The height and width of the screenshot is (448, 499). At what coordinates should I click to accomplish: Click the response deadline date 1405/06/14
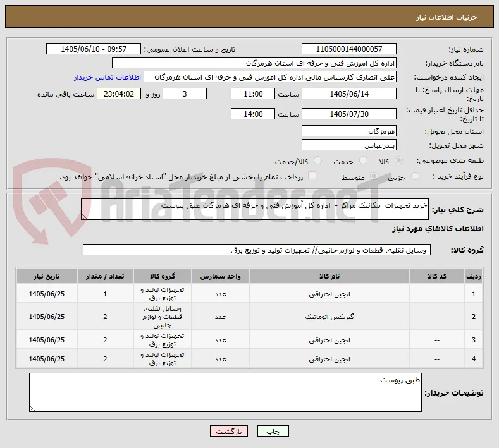click(348, 94)
